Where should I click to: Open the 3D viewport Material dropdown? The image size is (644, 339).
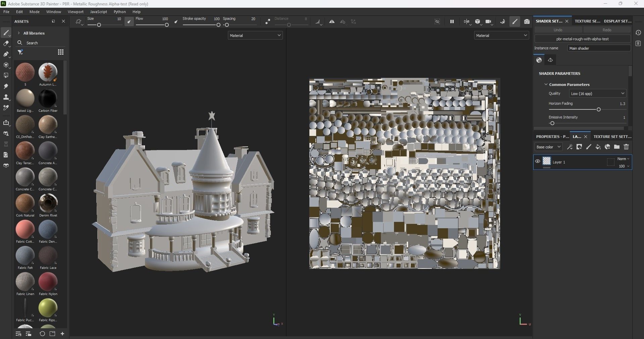[x=255, y=35]
